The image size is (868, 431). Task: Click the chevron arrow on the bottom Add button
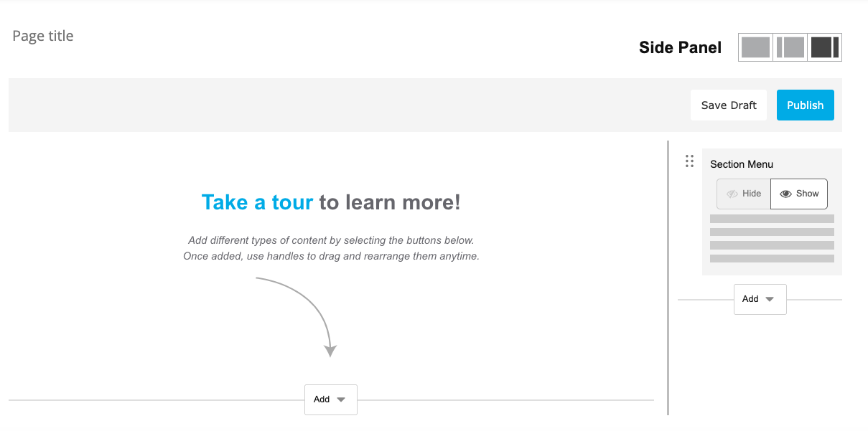coord(341,399)
